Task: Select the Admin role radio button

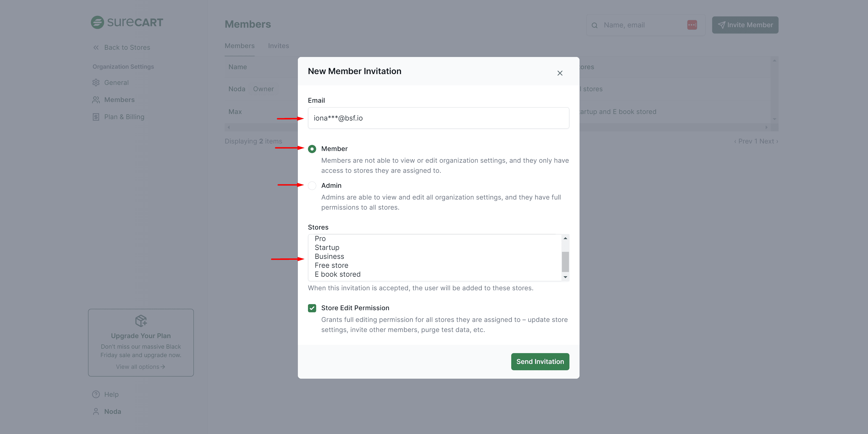Action: [312, 185]
